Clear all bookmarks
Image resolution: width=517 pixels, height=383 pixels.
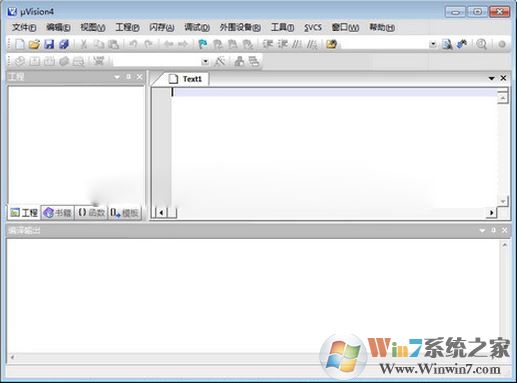pos(247,44)
